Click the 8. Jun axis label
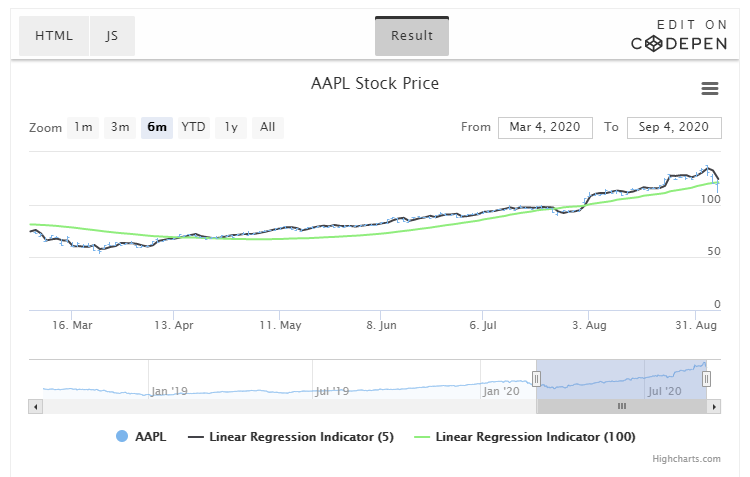 [x=381, y=325]
